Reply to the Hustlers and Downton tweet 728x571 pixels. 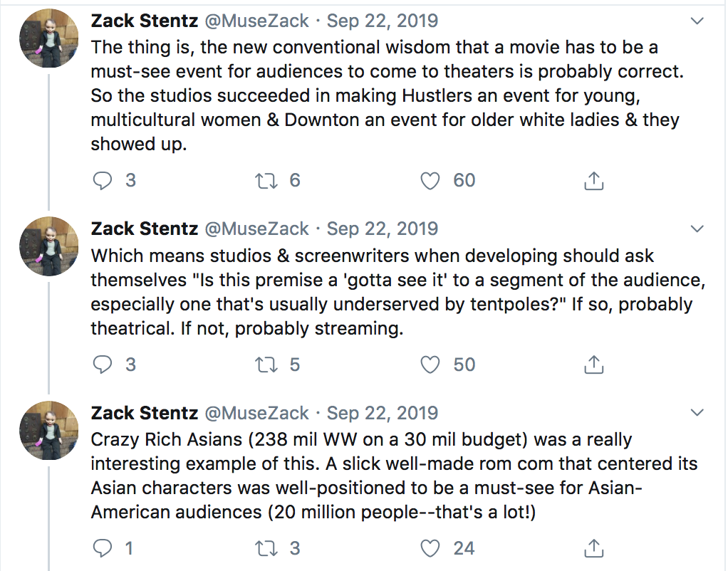(x=103, y=181)
